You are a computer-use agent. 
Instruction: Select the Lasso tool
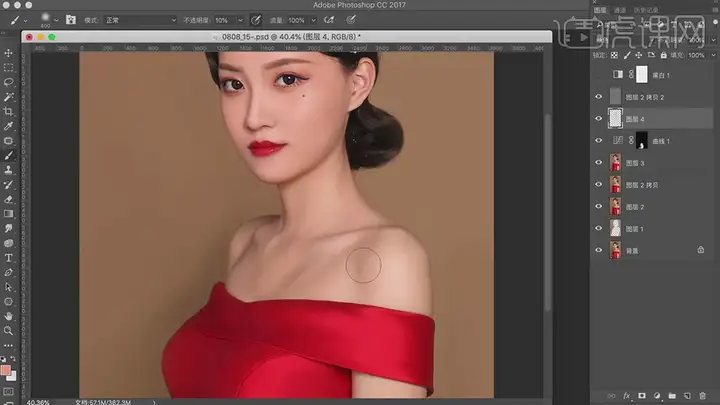coord(8,83)
